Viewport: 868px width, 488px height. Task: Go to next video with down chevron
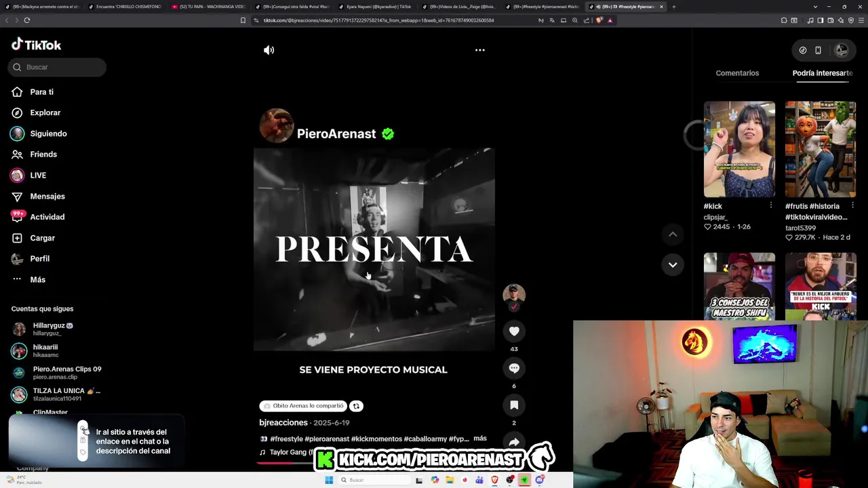(x=673, y=265)
